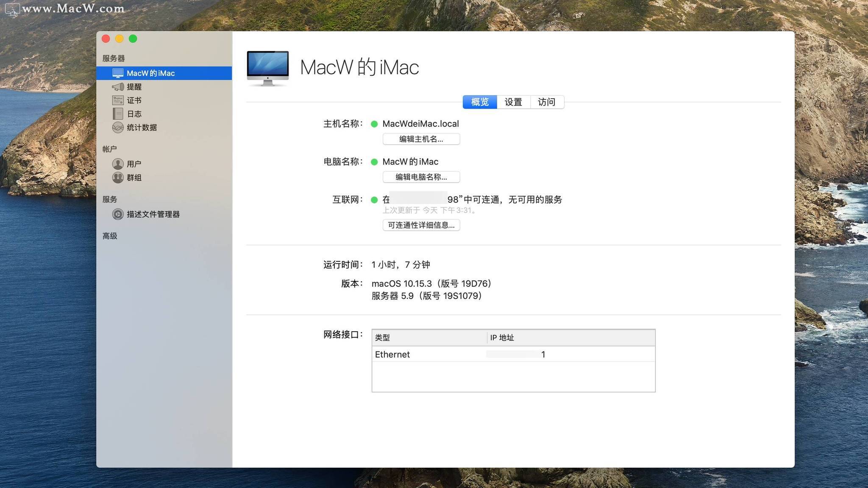868x488 pixels.
Task: Click the macOS 10.15.3（版号 19D76）version text
Action: click(431, 283)
